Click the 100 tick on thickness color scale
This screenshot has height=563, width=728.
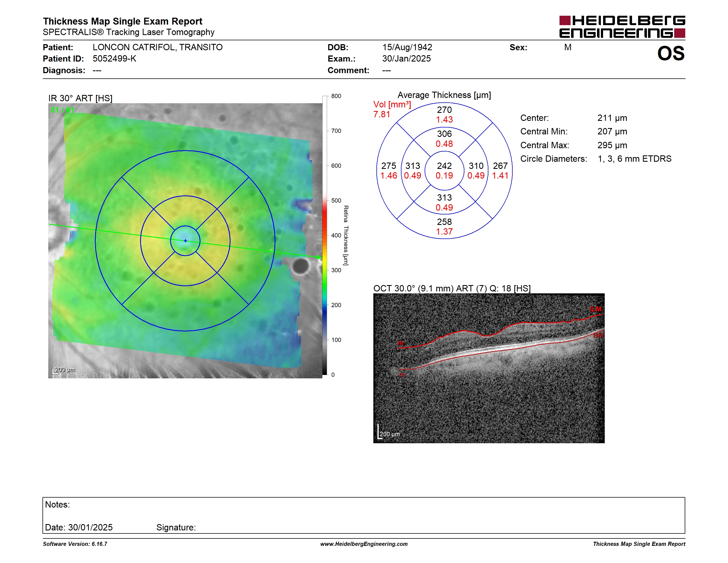(336, 340)
